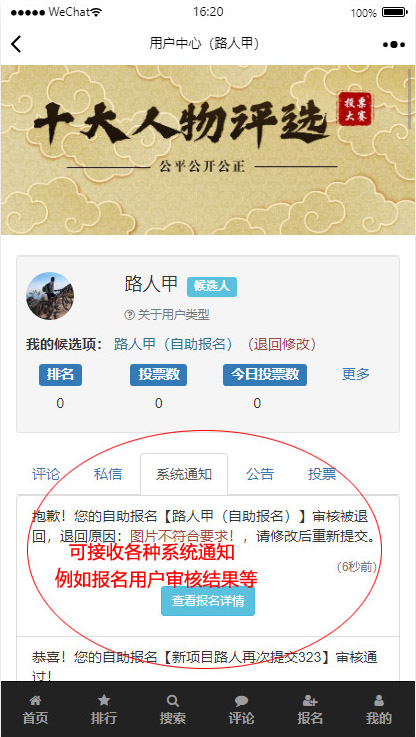Switch to the 公告 tab
This screenshot has width=416, height=737.
[x=260, y=474]
